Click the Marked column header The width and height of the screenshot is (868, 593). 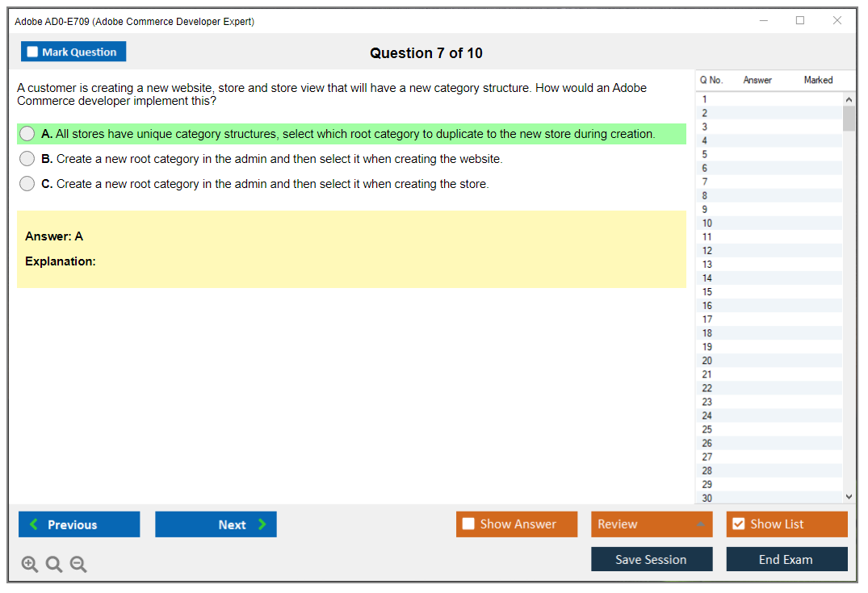[x=818, y=80]
